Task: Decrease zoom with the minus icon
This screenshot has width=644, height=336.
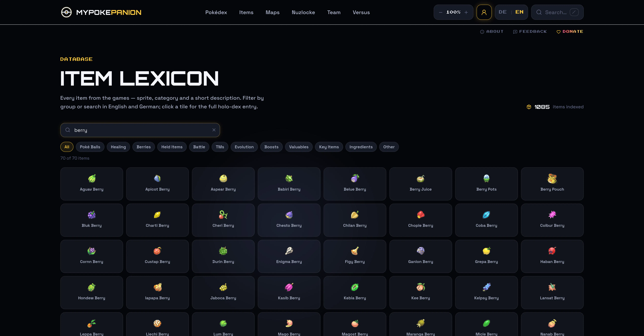Action: click(x=441, y=12)
